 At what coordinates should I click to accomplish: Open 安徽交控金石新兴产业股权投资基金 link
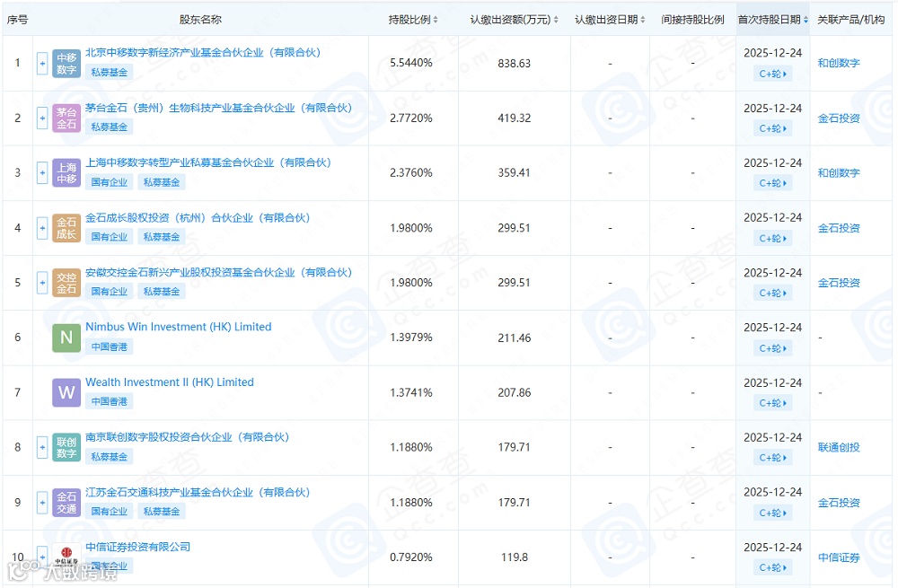click(x=219, y=273)
